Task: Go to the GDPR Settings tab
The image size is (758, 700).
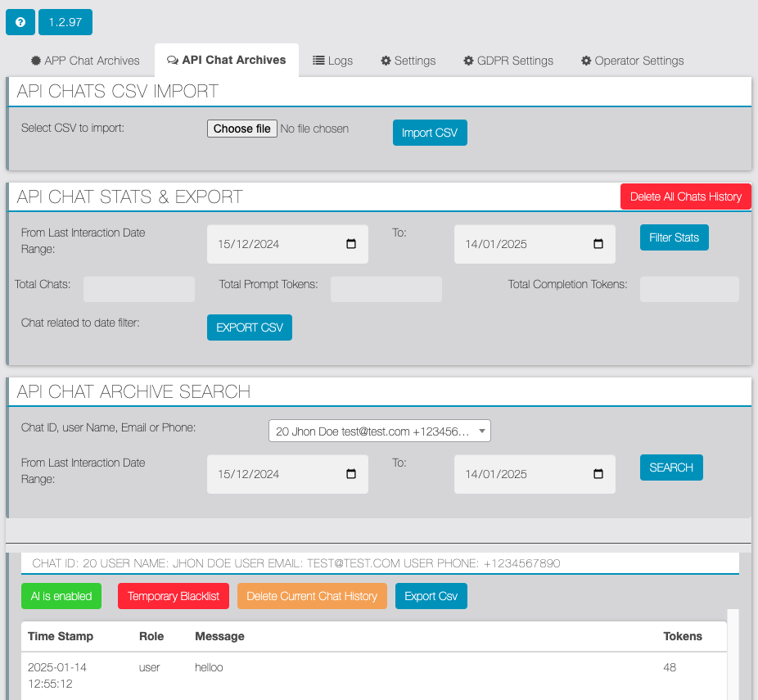Action: tap(508, 61)
